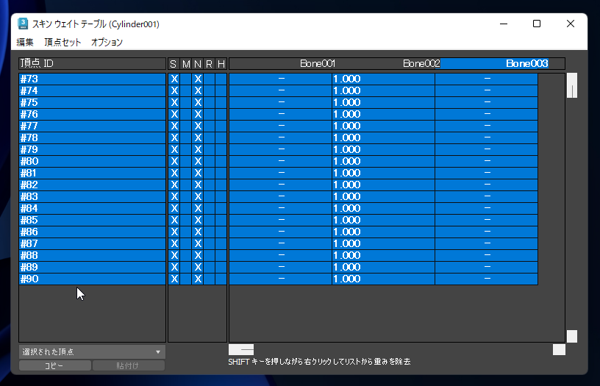Toggle the N flag for vertex #73
Screen dimensions: 600x386
tap(198, 79)
